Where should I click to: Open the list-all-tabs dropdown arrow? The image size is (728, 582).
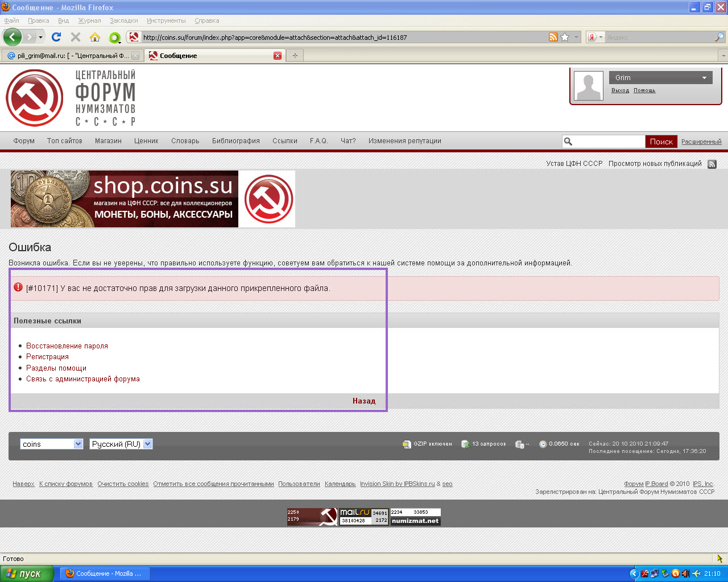click(x=723, y=56)
